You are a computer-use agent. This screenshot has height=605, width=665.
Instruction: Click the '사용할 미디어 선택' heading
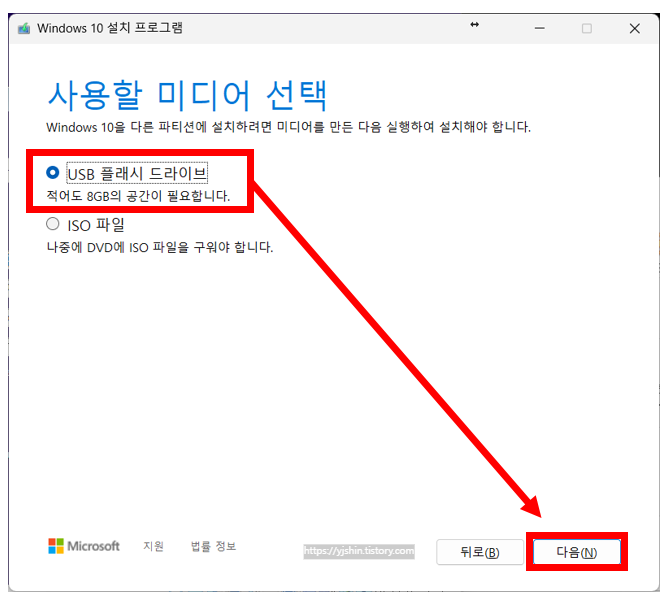point(187,95)
